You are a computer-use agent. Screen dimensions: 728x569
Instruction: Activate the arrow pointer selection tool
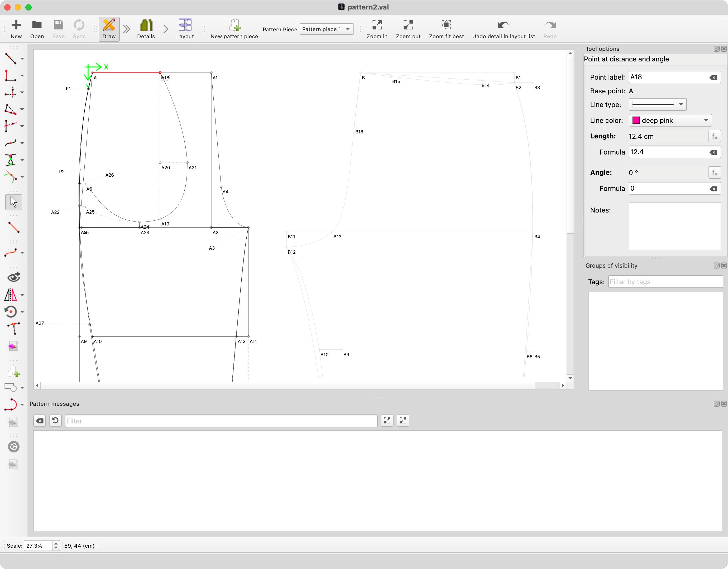[x=14, y=202]
